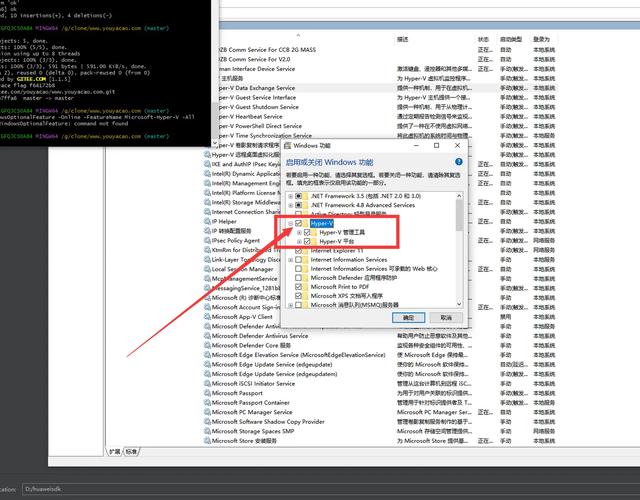Toggle .NET Framework 4.8 Advanced Services checkbox
The height and width of the screenshot is (500, 640).
coord(298,205)
